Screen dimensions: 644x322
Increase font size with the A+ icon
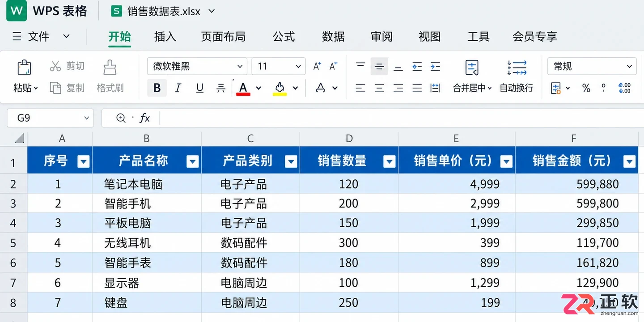[317, 66]
